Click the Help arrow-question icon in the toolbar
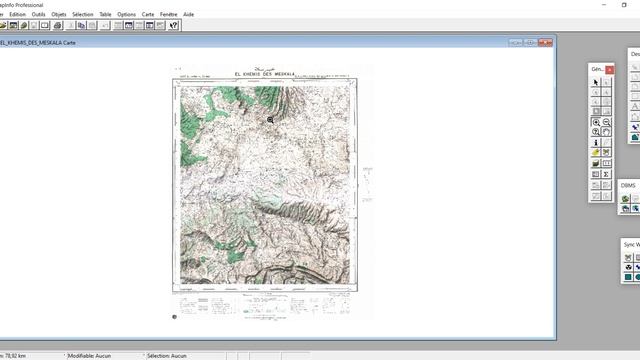640x360 pixels. pos(173,26)
